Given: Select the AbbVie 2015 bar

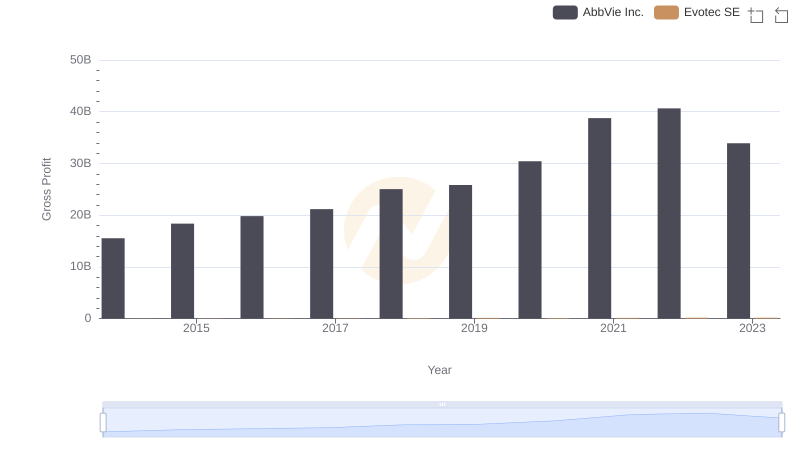Looking at the screenshot, I should 183,271.
